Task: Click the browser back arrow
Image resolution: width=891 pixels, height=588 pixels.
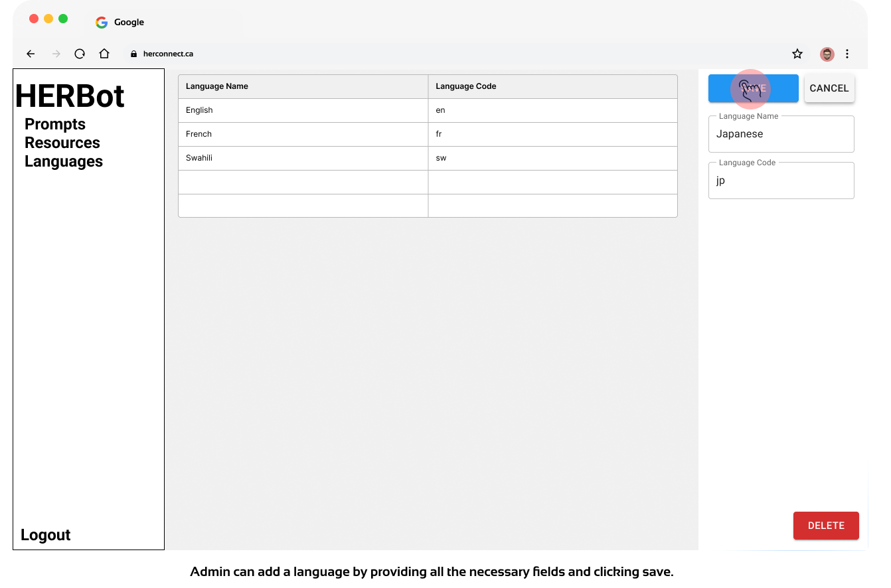Action: pyautogui.click(x=31, y=54)
